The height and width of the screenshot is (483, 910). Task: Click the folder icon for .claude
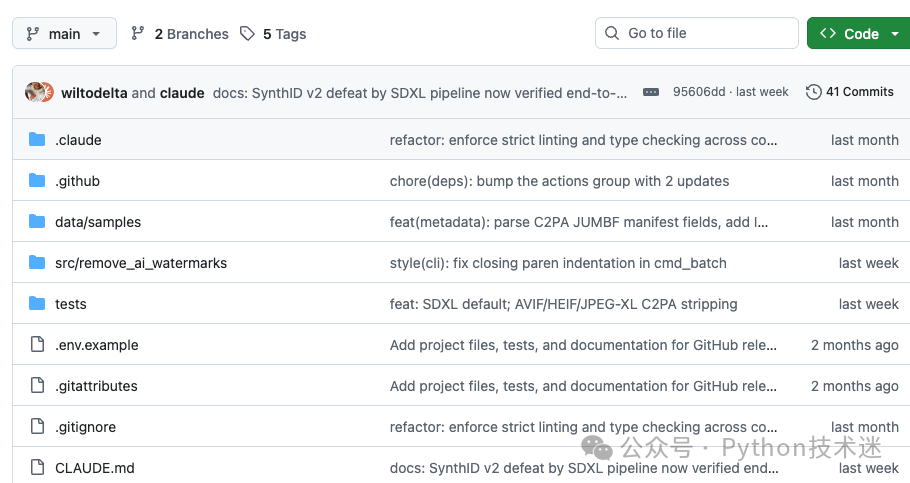pos(37,139)
